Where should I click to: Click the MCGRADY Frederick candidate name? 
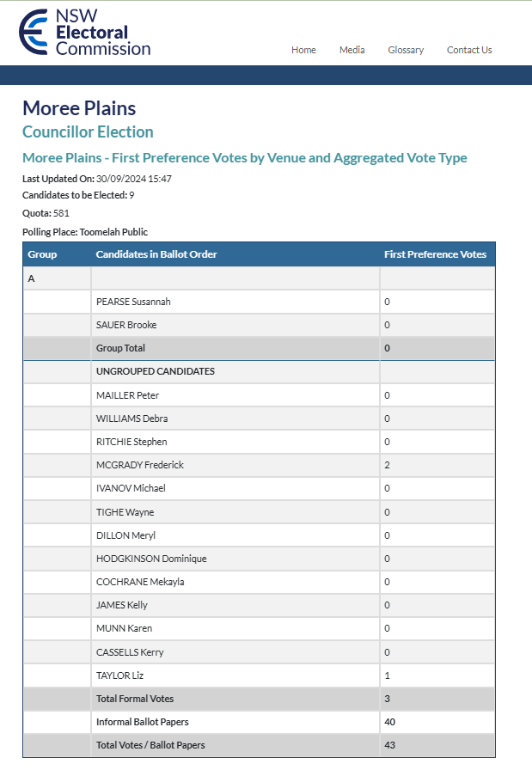click(x=140, y=465)
